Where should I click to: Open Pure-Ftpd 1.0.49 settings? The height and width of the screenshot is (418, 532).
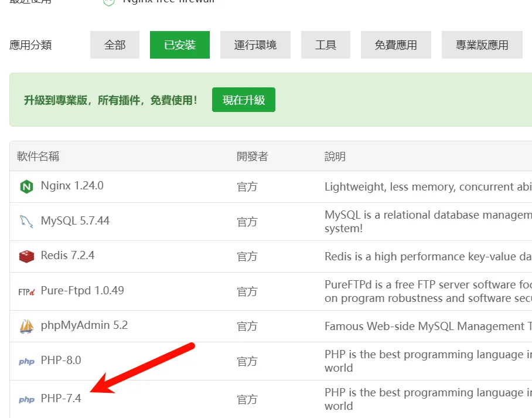(83, 291)
